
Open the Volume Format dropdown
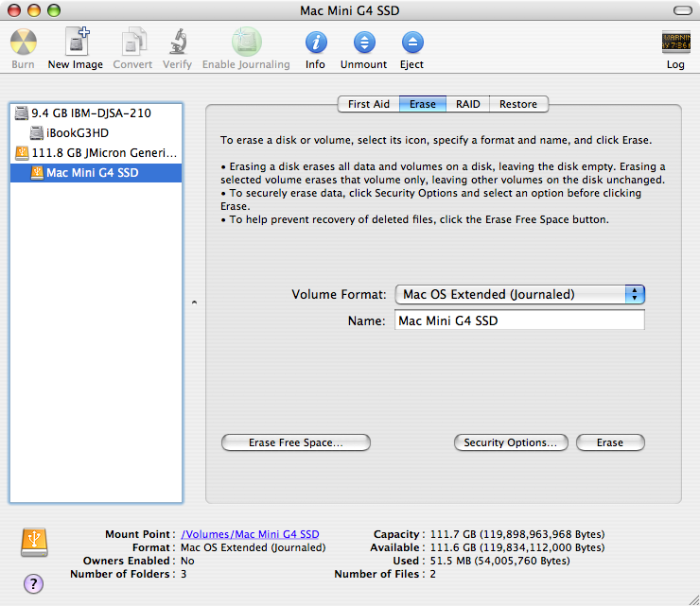520,295
